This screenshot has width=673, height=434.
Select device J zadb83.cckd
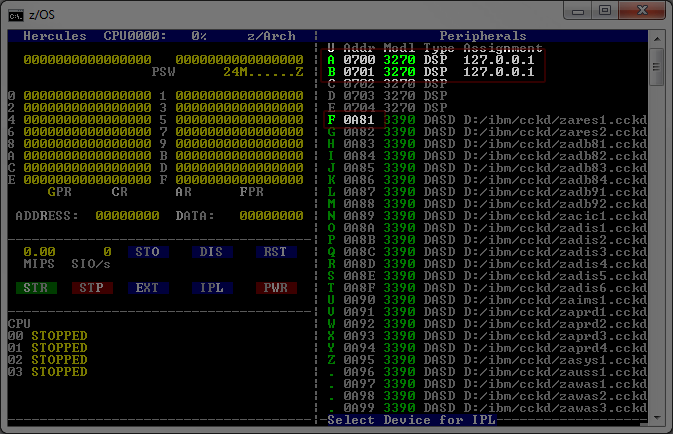[487, 168]
